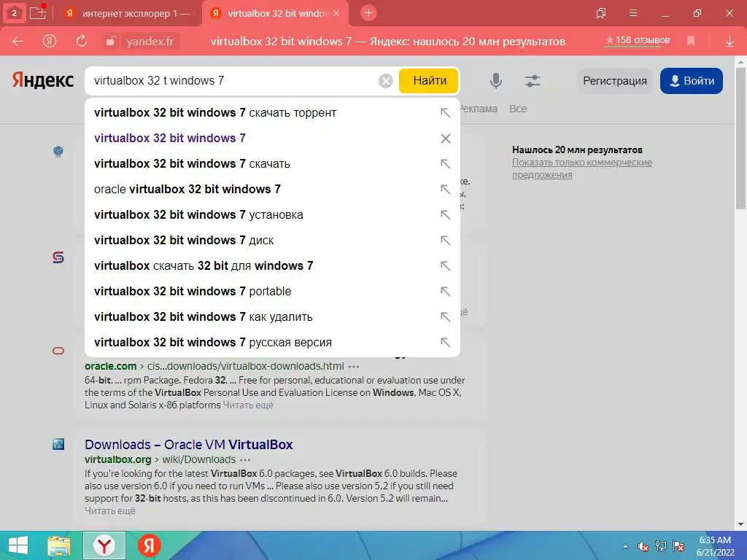Screen dimensions: 747x560
Task: Click the yellow Найти button
Action: pos(429,80)
